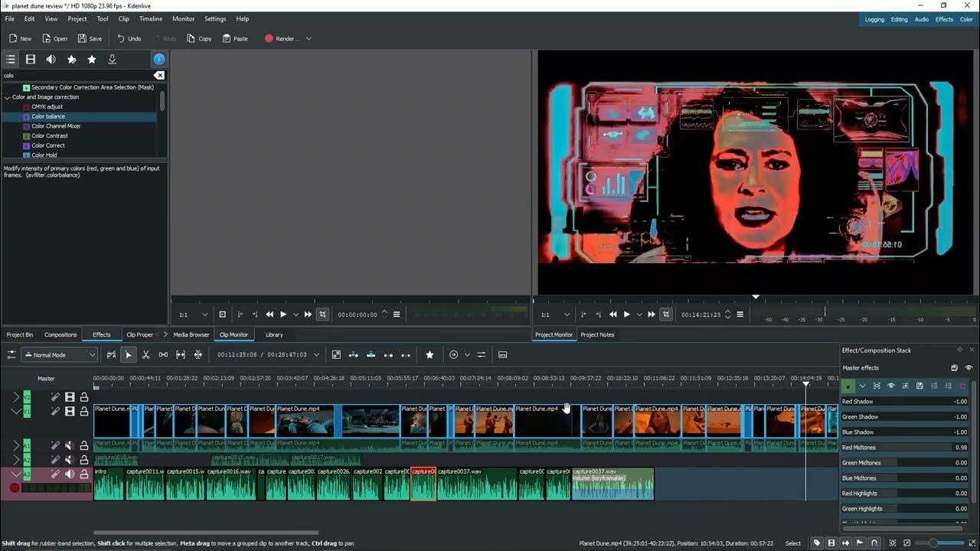Switch to the Library tab
980x551 pixels.
(x=274, y=334)
